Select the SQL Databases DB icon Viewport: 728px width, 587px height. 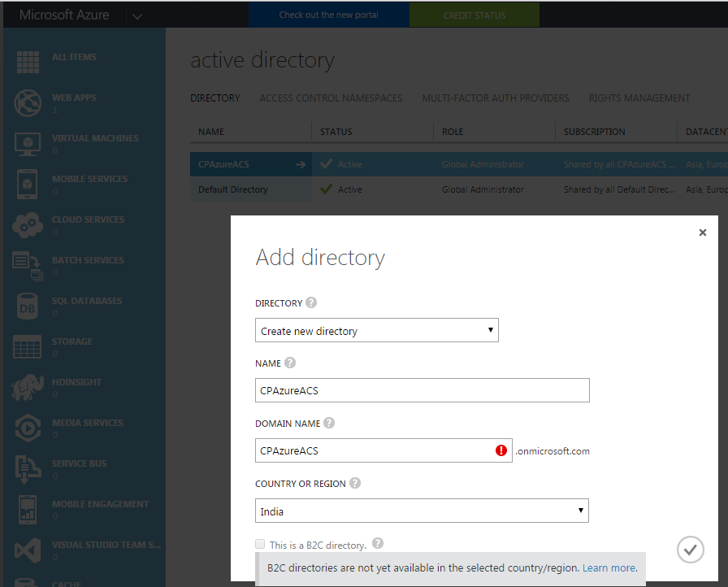(x=28, y=307)
